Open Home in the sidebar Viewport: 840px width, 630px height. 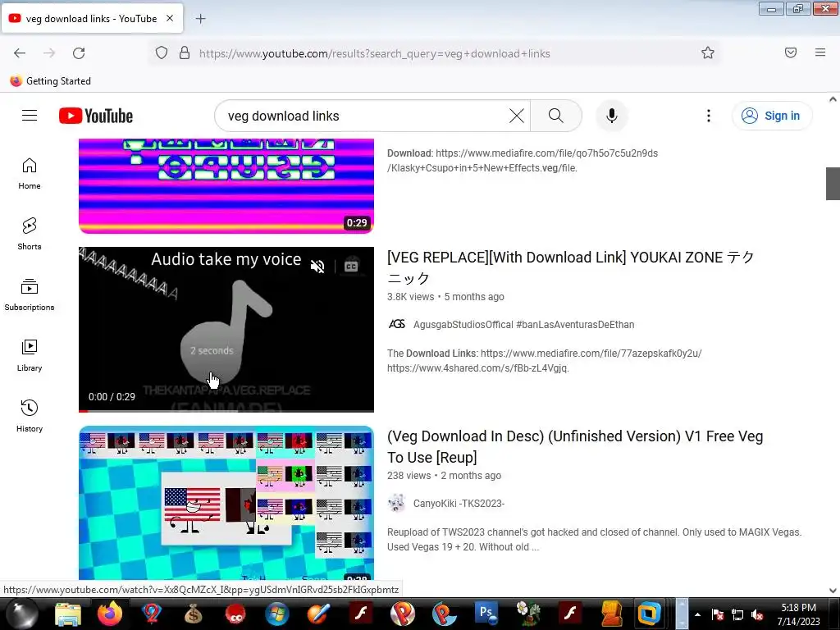[30, 174]
